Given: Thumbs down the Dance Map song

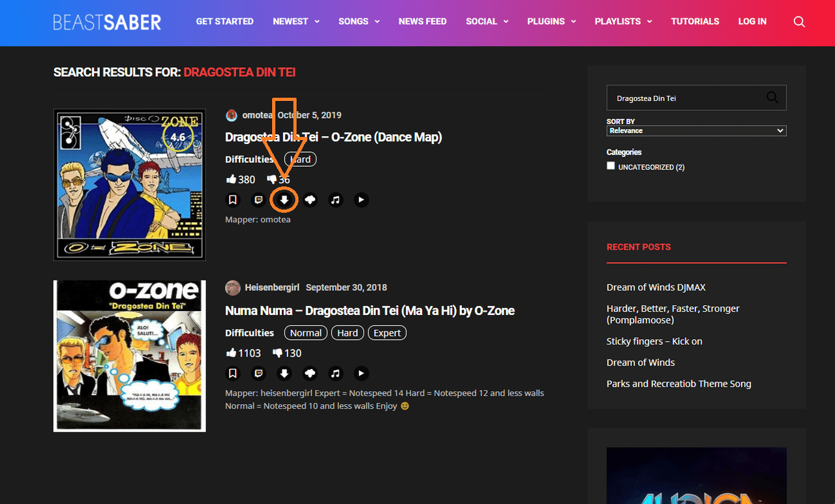Looking at the screenshot, I should coord(272,179).
